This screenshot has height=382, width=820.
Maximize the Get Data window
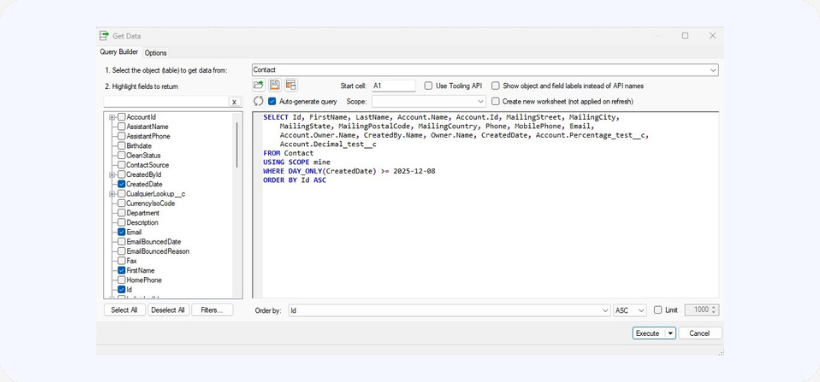pos(685,36)
